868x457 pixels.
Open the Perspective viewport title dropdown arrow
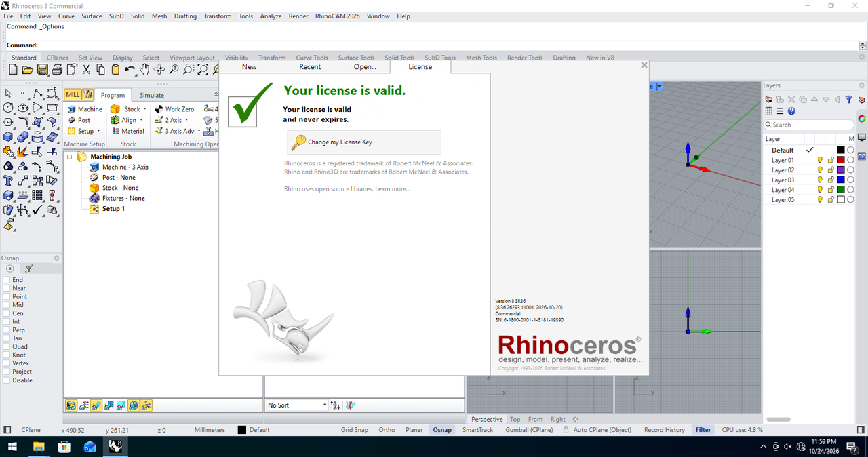tap(659, 87)
